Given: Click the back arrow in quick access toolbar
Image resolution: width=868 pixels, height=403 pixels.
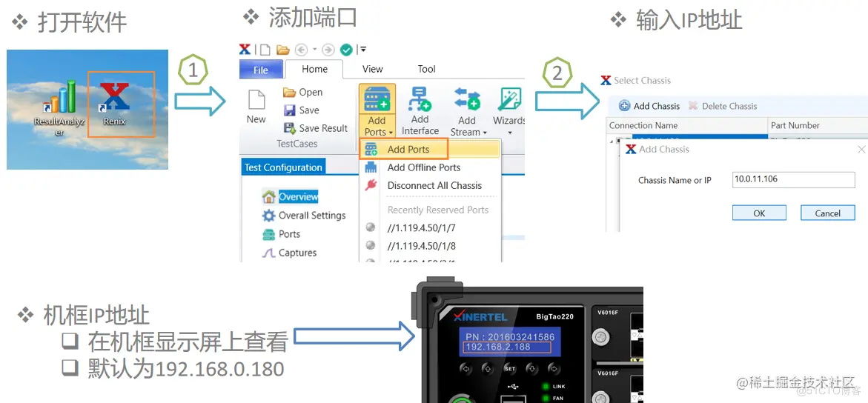Looking at the screenshot, I should (x=301, y=50).
